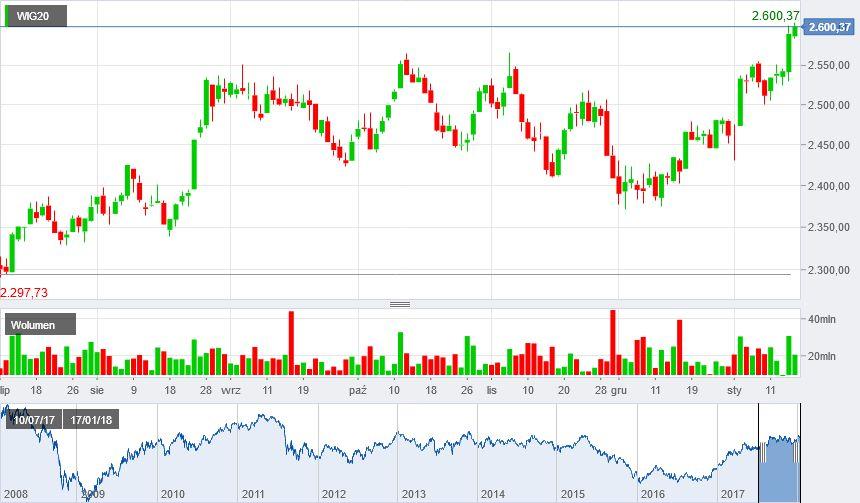Click the latest green candle at chart top
This screenshot has width=860, height=503.
click(795, 31)
